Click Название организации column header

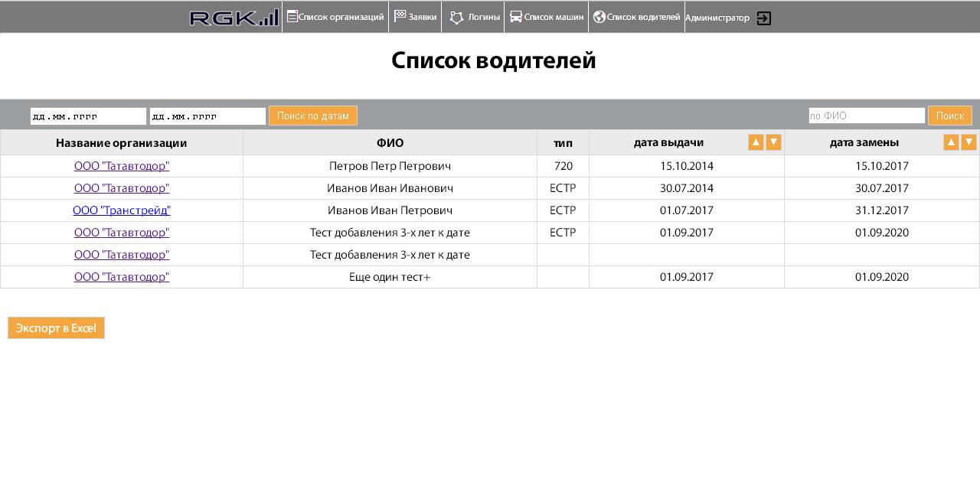(122, 143)
